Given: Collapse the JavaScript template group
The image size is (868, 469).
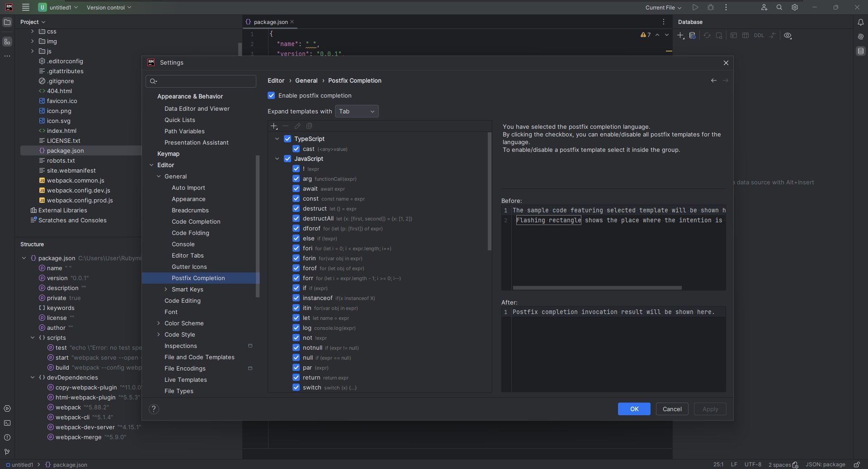Looking at the screenshot, I should pyautogui.click(x=277, y=159).
